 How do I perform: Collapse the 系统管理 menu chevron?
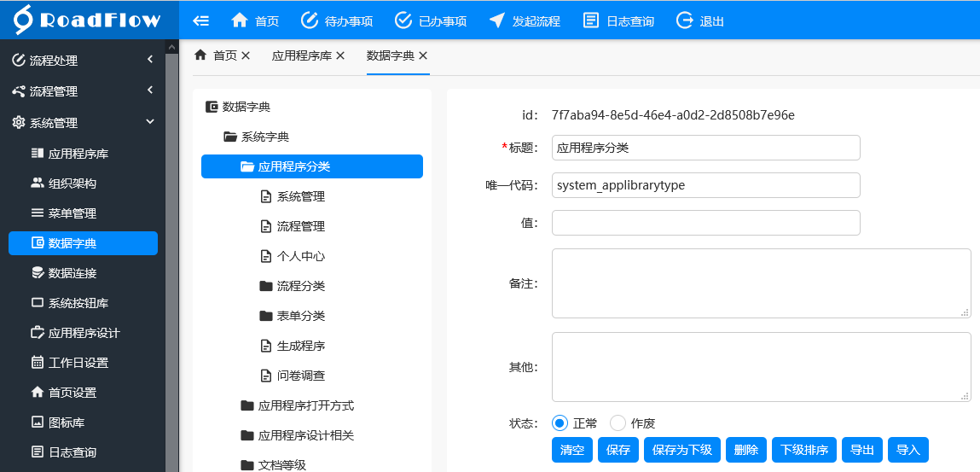point(150,121)
